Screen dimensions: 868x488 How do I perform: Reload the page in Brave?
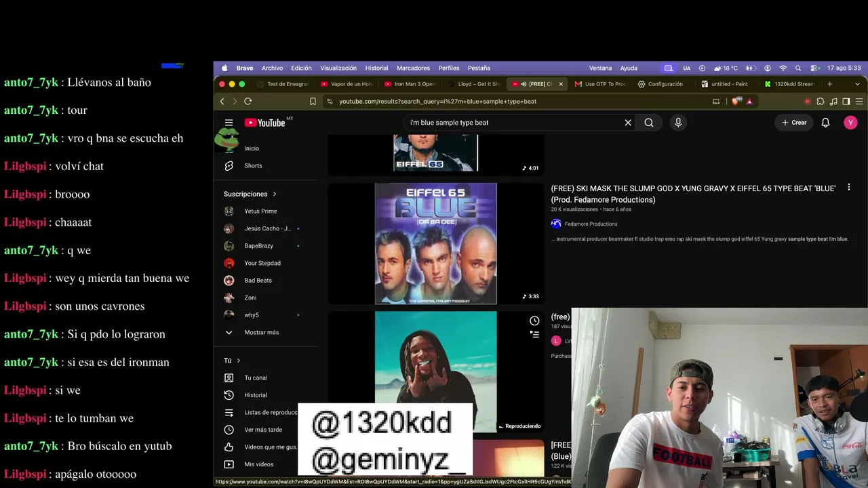[x=248, y=102]
